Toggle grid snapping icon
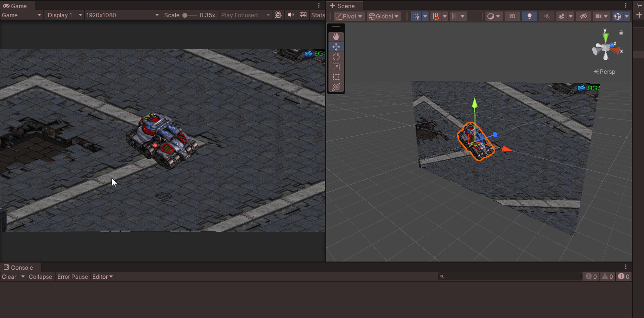This screenshot has height=318, width=644. click(436, 16)
